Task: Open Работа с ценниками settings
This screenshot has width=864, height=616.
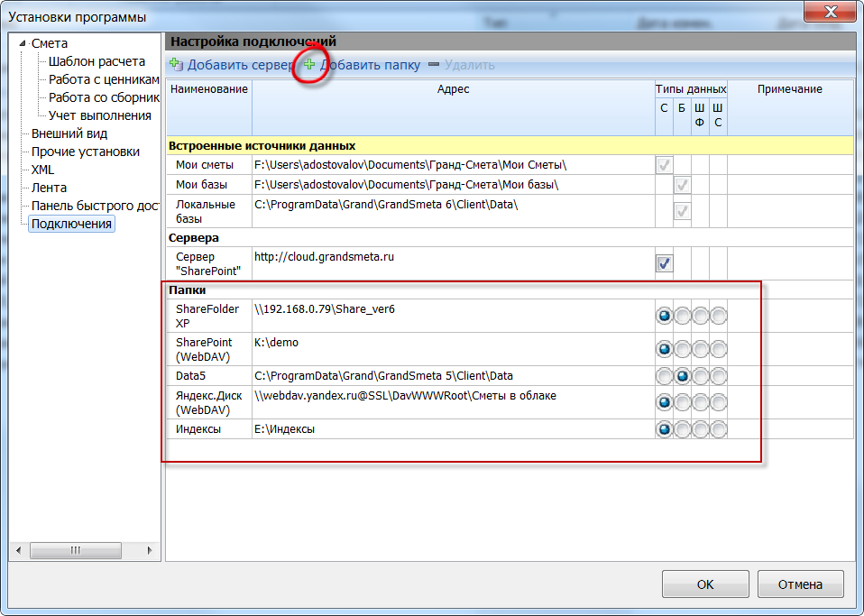Action: point(104,79)
